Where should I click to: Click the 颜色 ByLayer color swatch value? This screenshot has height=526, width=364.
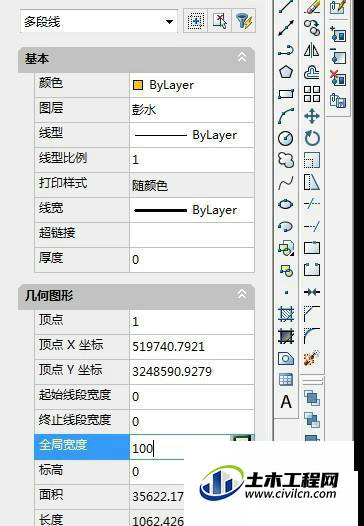[192, 85]
